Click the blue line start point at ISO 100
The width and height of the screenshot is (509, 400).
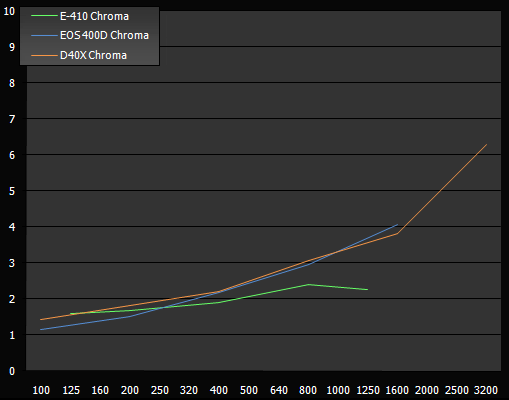[41, 330]
